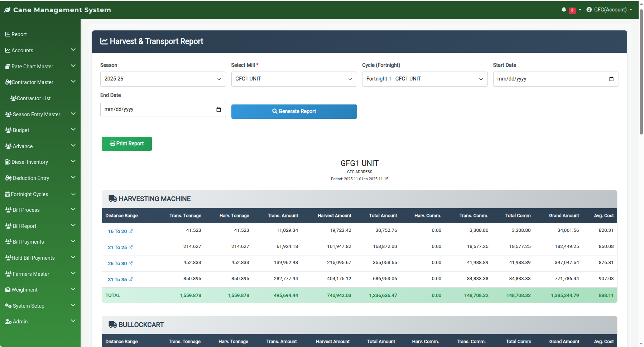Open the Select Mill dropdown
This screenshot has width=644, height=347.
[294, 79]
